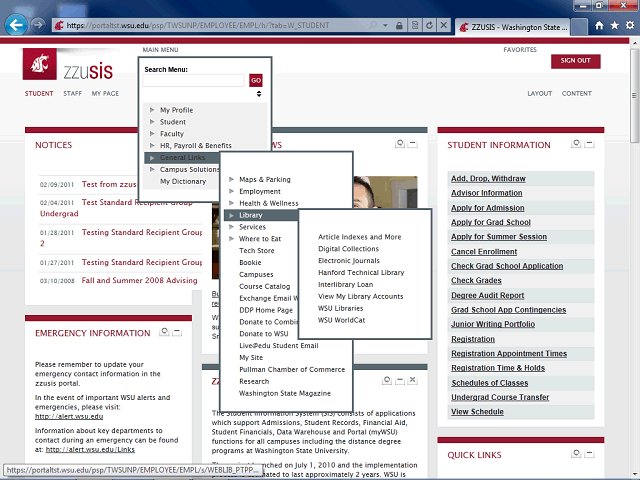Screen dimensions: 640x480
Task: Expand the Employment submenu
Action: click(231, 191)
